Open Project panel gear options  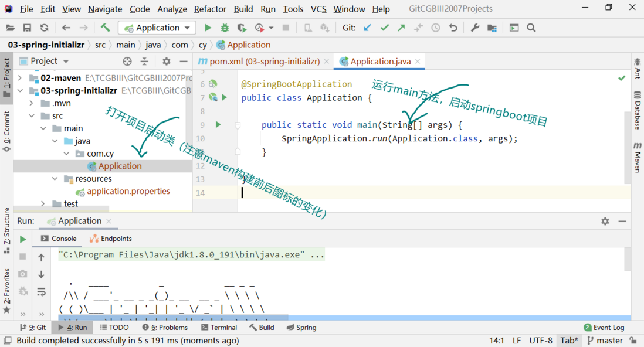[167, 62]
